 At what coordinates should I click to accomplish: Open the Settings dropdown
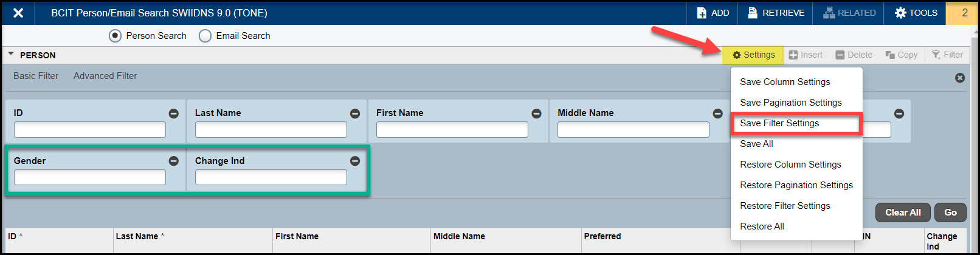(x=753, y=55)
